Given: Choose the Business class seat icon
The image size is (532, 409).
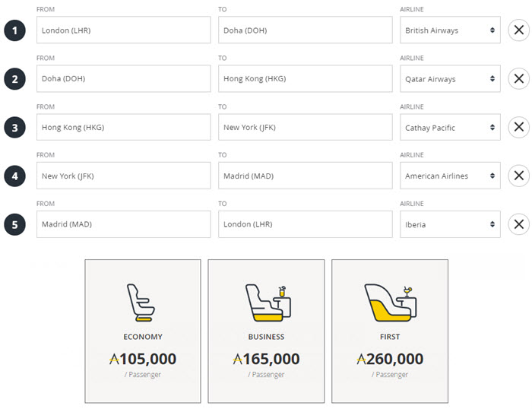Looking at the screenshot, I should coord(268,303).
